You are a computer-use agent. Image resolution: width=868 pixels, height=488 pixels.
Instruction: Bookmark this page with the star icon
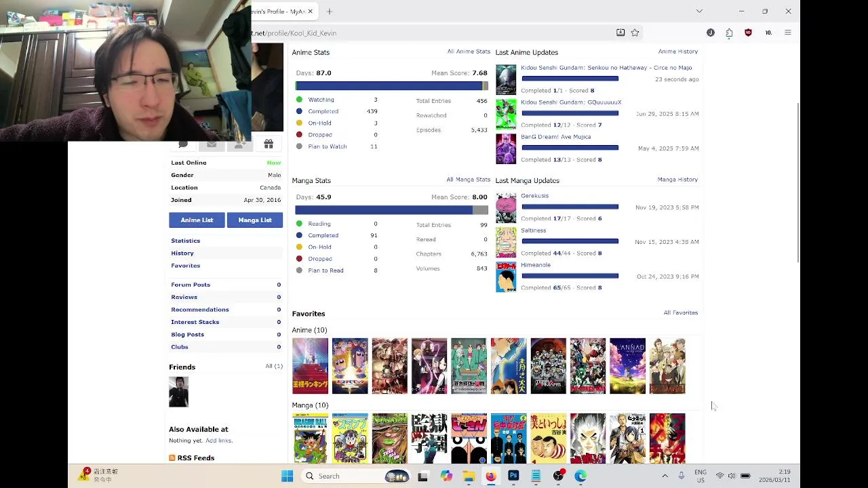[x=635, y=33]
